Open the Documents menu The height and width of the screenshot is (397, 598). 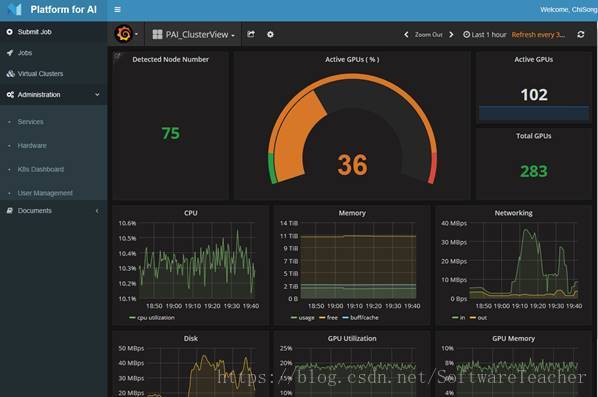click(35, 211)
